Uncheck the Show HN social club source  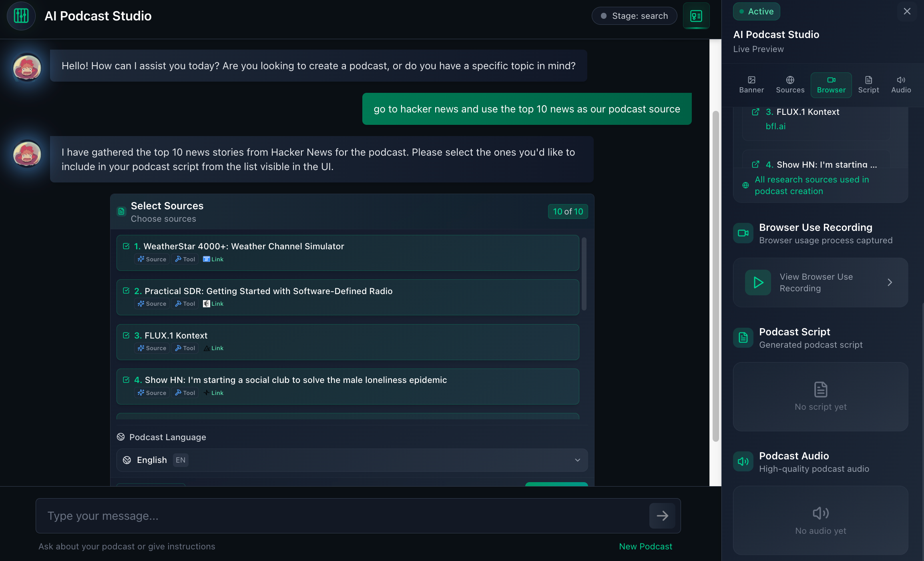tap(126, 380)
